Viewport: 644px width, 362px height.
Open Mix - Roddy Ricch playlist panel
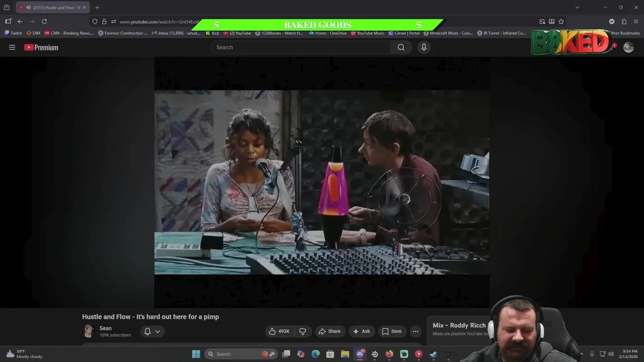point(459,325)
